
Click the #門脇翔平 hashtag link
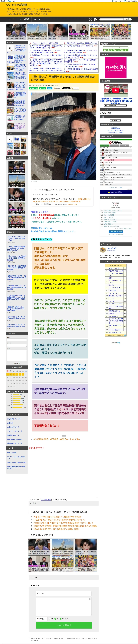(x=54, y=439)
